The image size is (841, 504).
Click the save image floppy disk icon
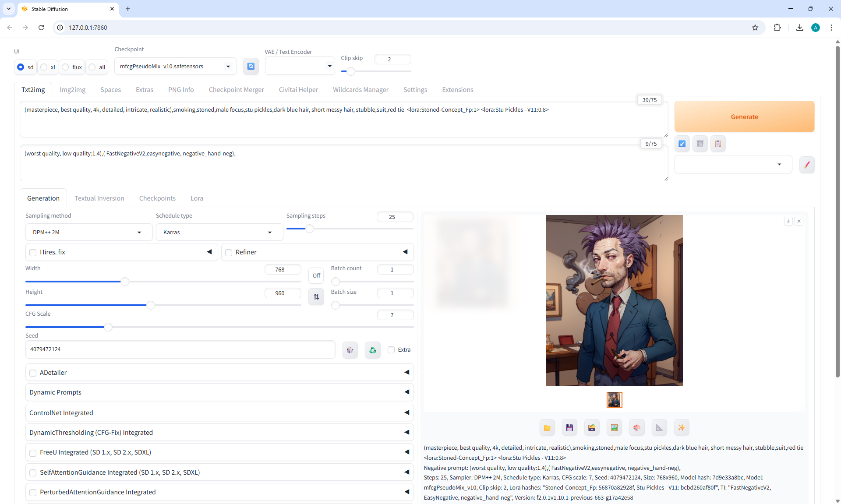[x=569, y=428]
